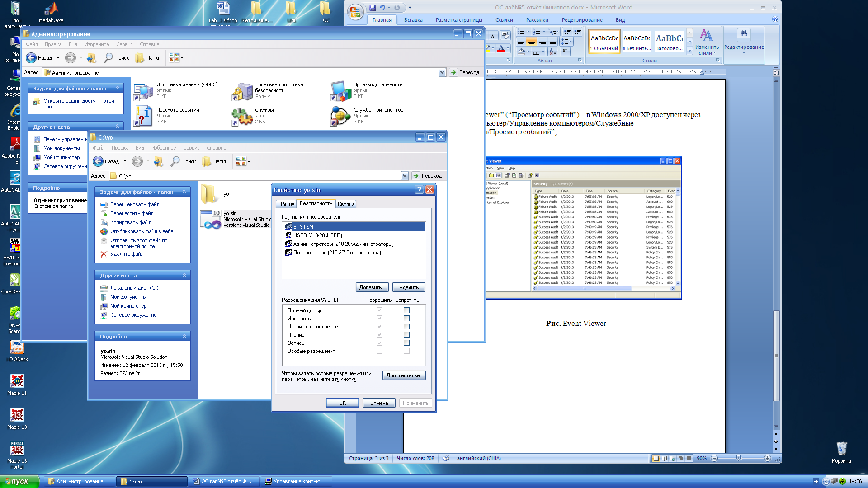
Task: Open Поиск in Администрирование window toolbar
Action: click(x=117, y=58)
